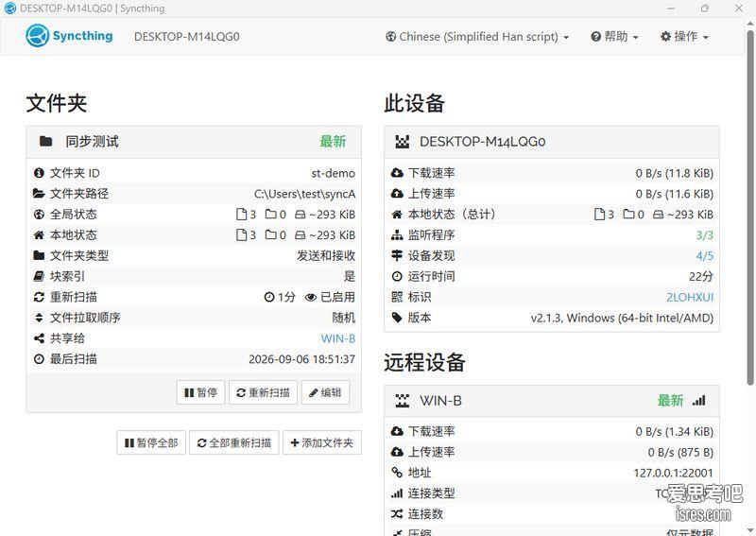Screen dimensions: 756x536
Task: Click the home icon for folder 本地状态
Action: 39,235
